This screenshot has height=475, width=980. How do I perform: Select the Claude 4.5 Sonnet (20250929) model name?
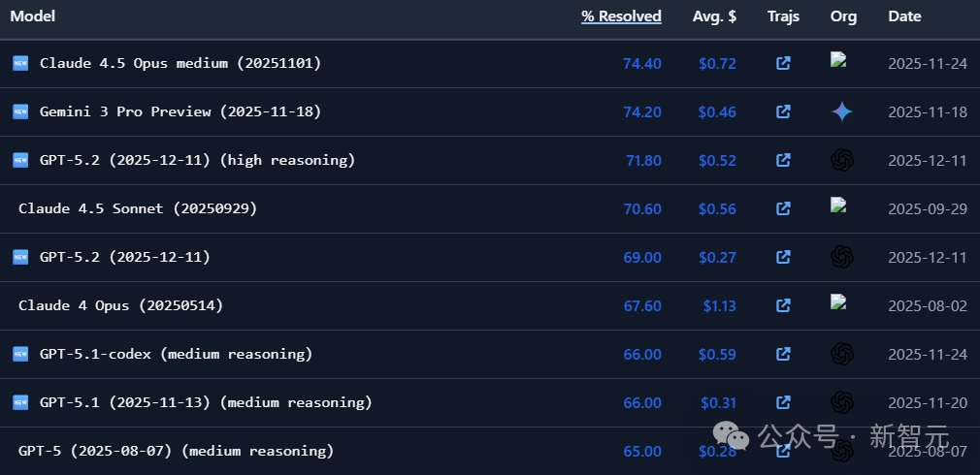(138, 208)
